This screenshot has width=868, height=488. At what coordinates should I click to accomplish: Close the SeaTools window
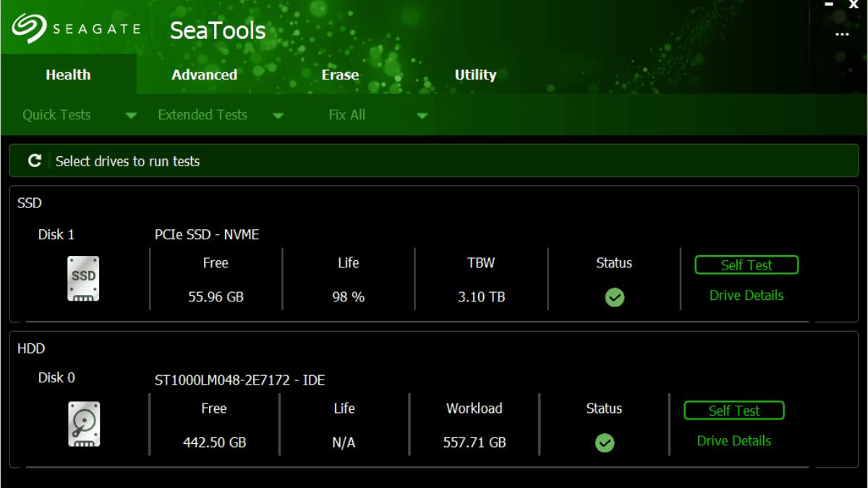854,5
